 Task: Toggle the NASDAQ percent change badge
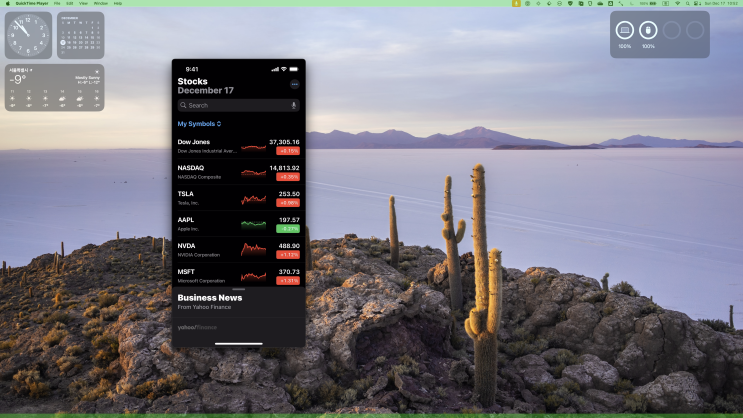coord(288,177)
